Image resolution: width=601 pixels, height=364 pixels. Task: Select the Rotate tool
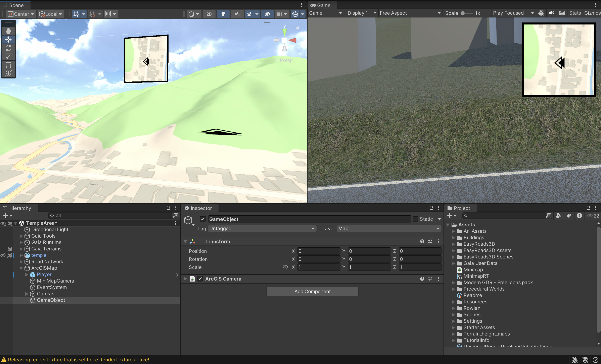[8, 48]
